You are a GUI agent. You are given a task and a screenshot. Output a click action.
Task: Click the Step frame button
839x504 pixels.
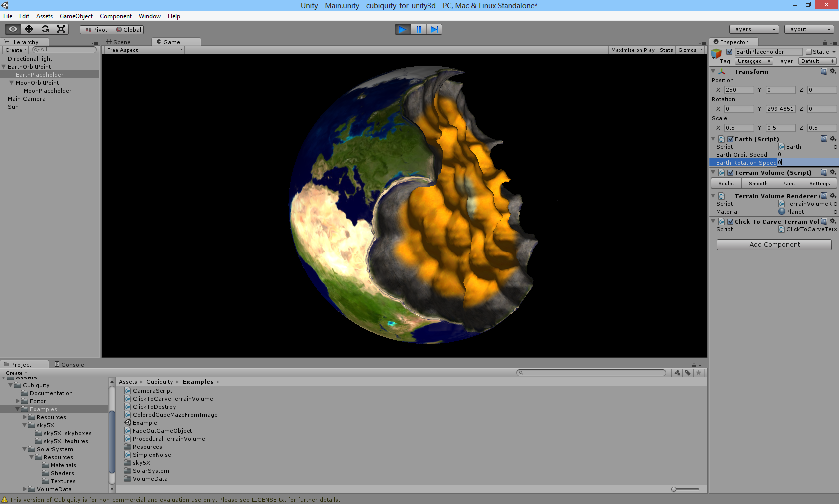point(434,29)
